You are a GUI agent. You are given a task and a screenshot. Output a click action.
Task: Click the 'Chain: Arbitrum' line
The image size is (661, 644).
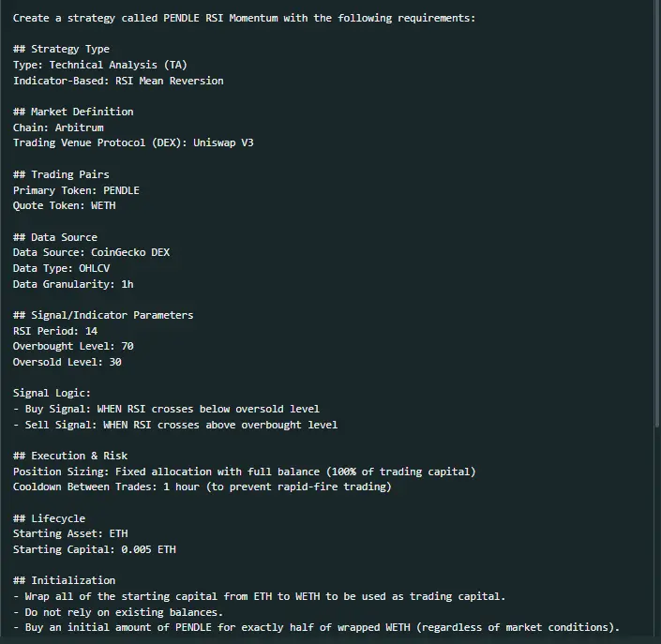click(58, 127)
